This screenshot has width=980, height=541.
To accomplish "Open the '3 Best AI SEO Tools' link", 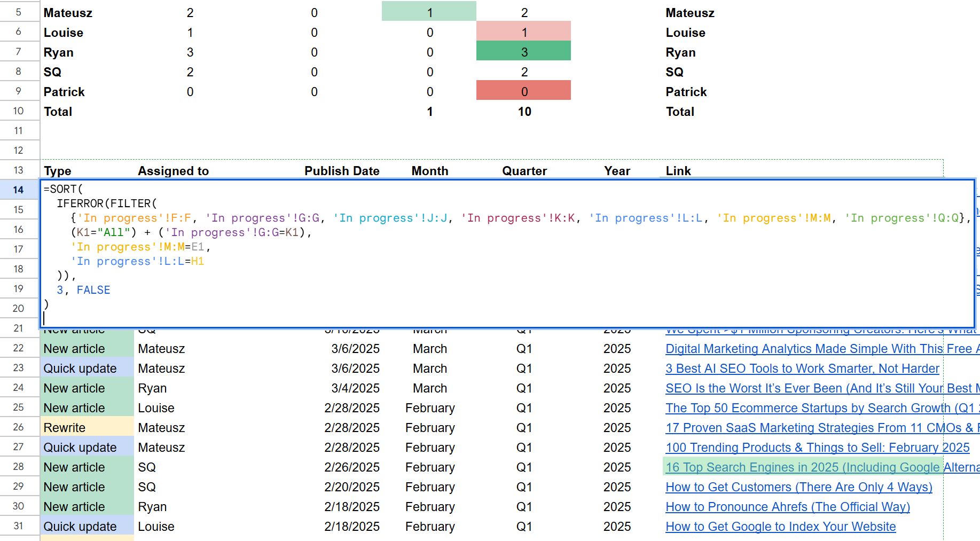I will click(802, 368).
